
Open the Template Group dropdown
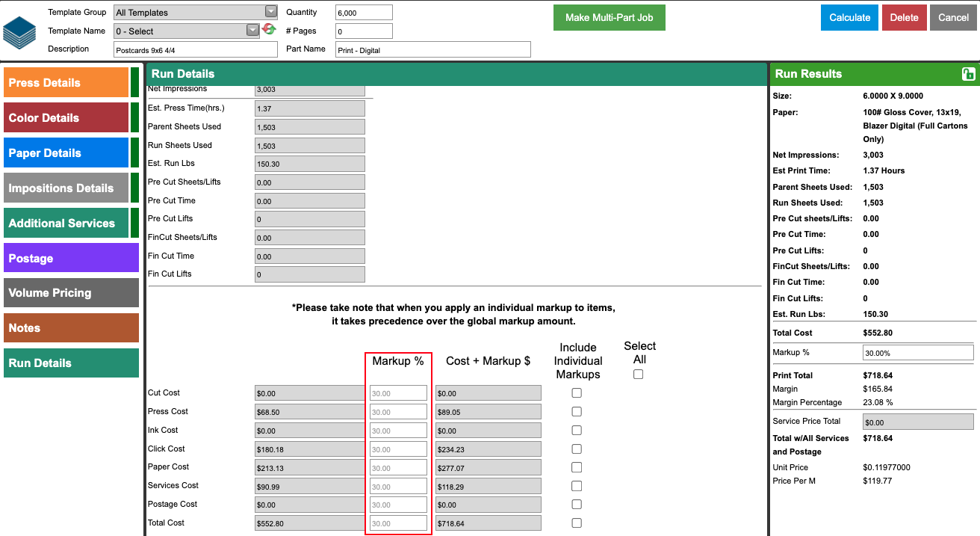pos(196,12)
